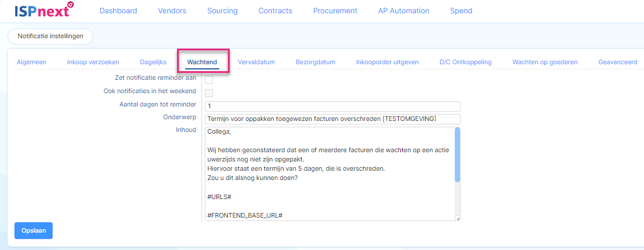This screenshot has width=644, height=250.
Task: Switch to the Vervaldatum tab
Action: (x=256, y=62)
